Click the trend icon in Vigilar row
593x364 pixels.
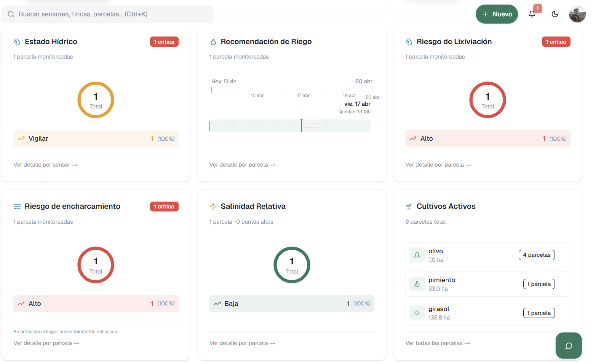[x=21, y=138]
